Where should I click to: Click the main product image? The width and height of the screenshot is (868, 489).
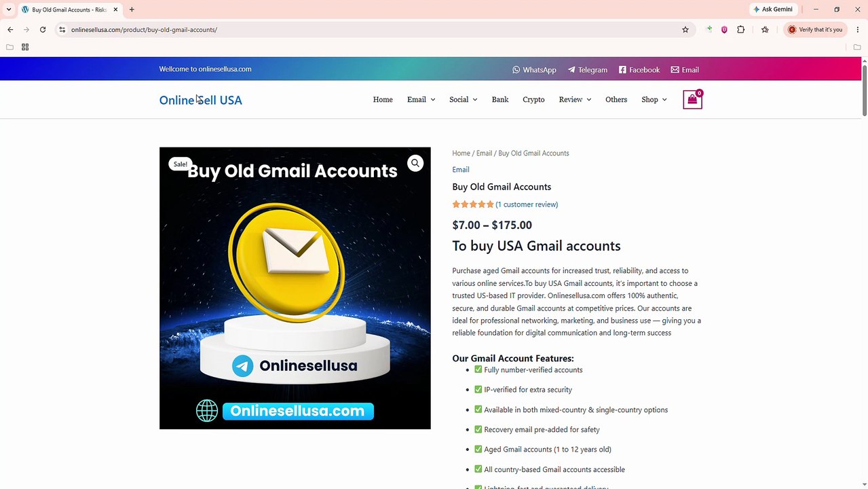point(295,288)
